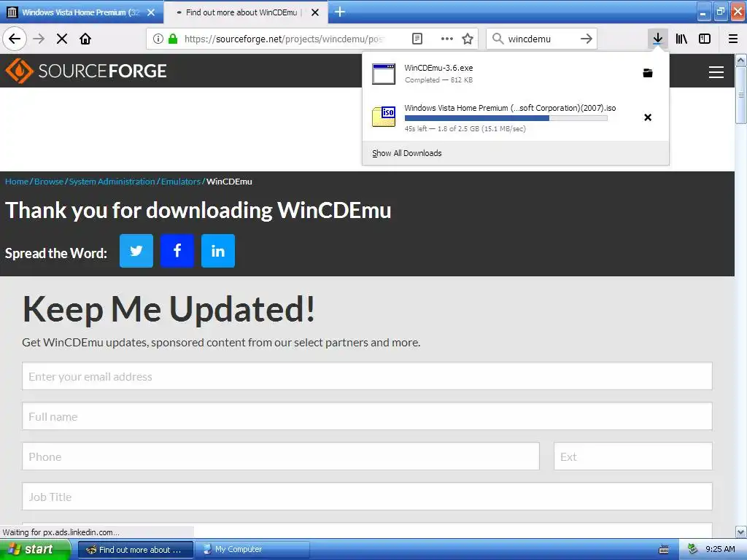Toggle the downloads toolbar button

point(657,39)
